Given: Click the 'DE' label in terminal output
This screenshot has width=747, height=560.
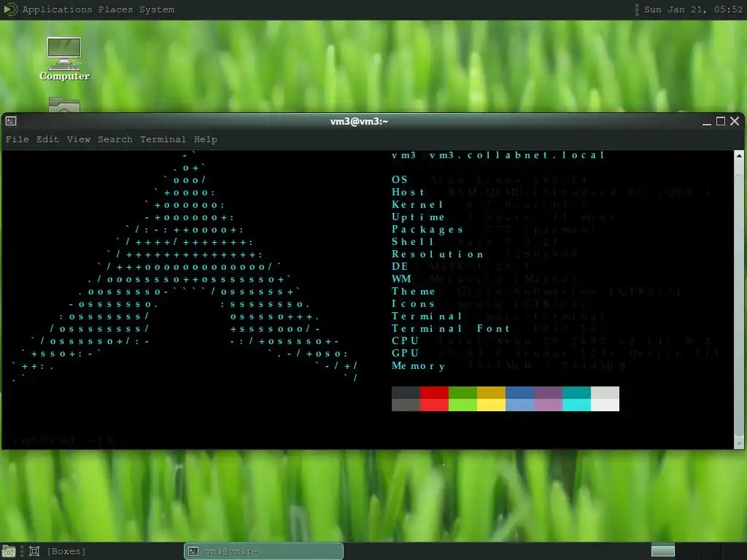Looking at the screenshot, I should pyautogui.click(x=400, y=266).
